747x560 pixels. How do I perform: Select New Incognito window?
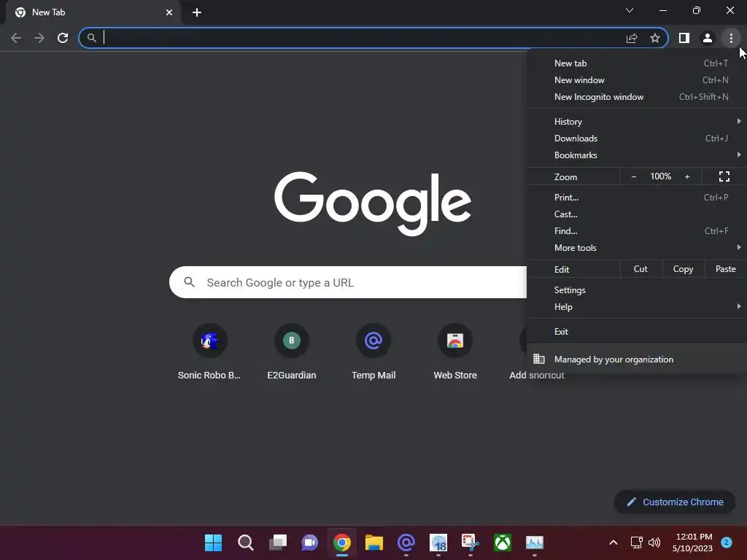click(x=636, y=97)
